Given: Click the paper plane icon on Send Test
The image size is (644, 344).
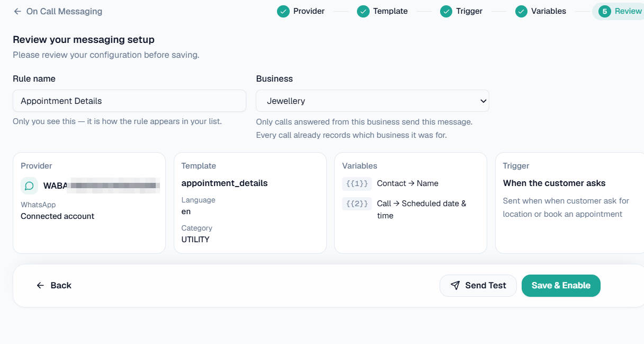Looking at the screenshot, I should 455,286.
